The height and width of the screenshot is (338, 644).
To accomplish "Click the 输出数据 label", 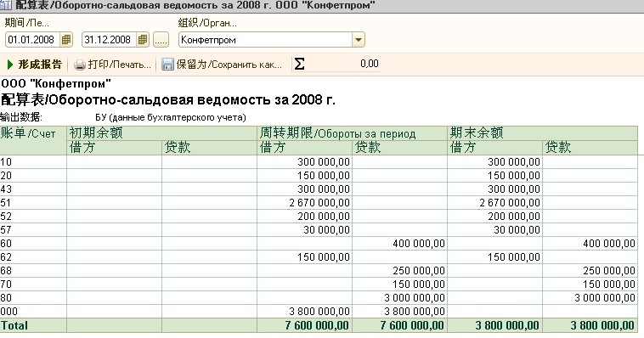I will point(20,117).
